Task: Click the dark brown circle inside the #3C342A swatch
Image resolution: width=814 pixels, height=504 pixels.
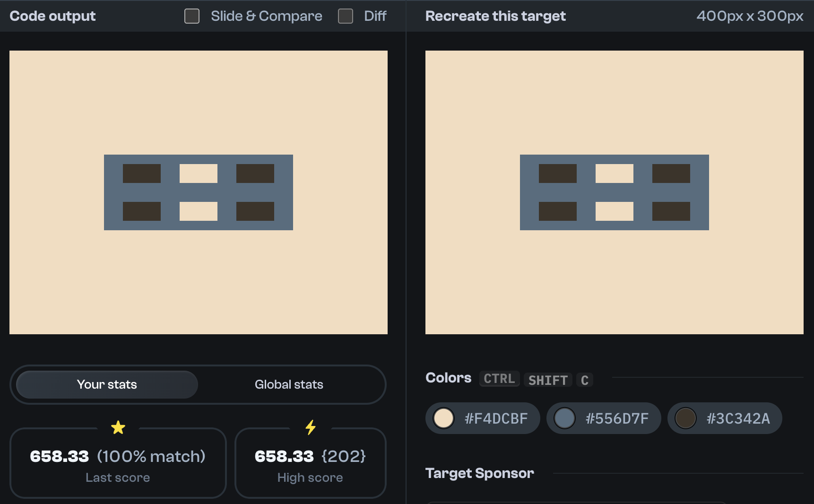Action: tap(685, 418)
